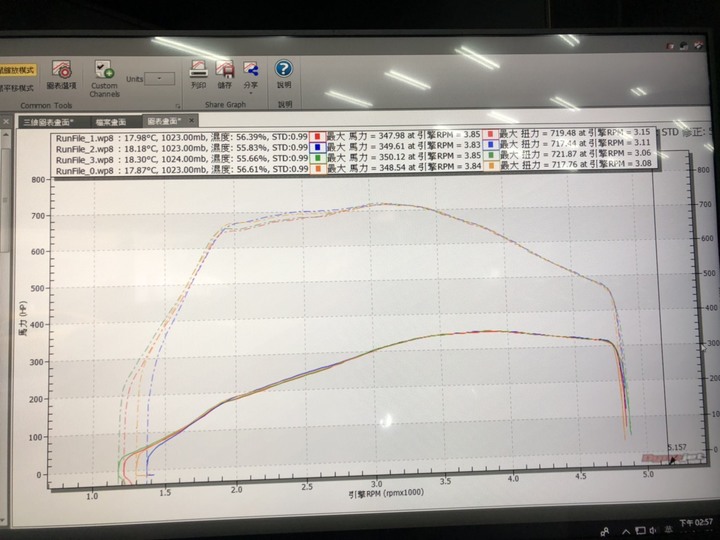Open the Units dropdown
The width and height of the screenshot is (720, 540).
159,79
